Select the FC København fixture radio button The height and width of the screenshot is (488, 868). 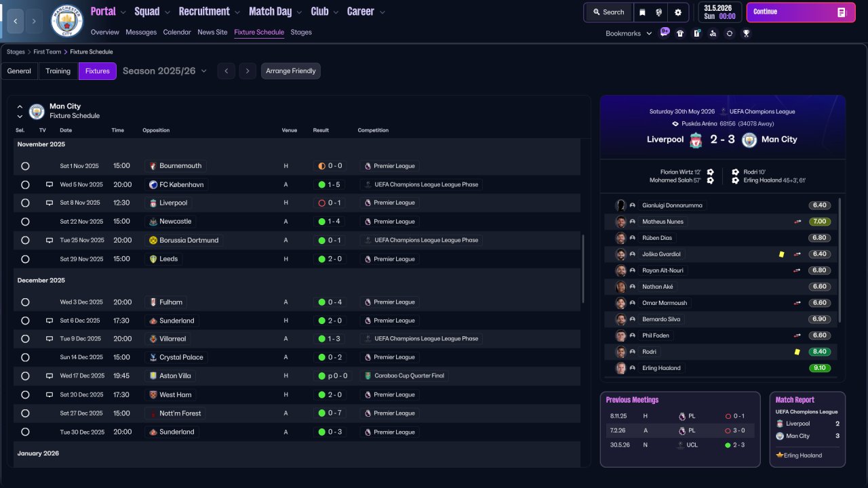tap(25, 184)
